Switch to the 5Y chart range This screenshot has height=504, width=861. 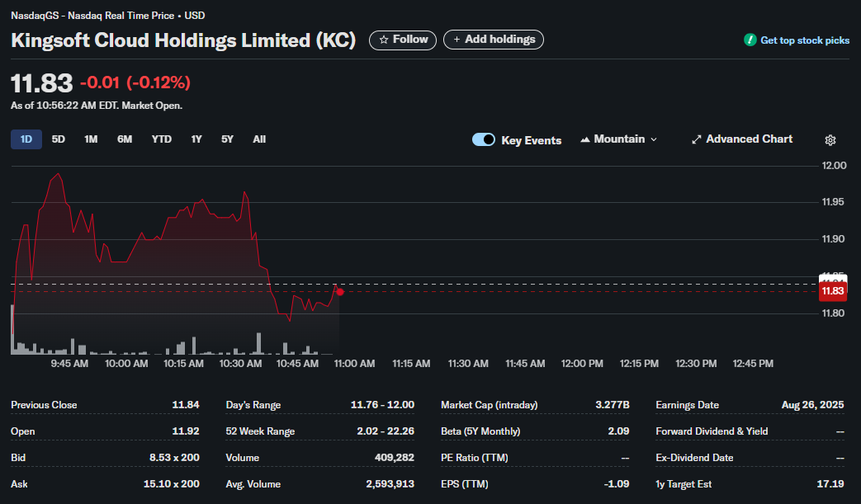coord(227,139)
